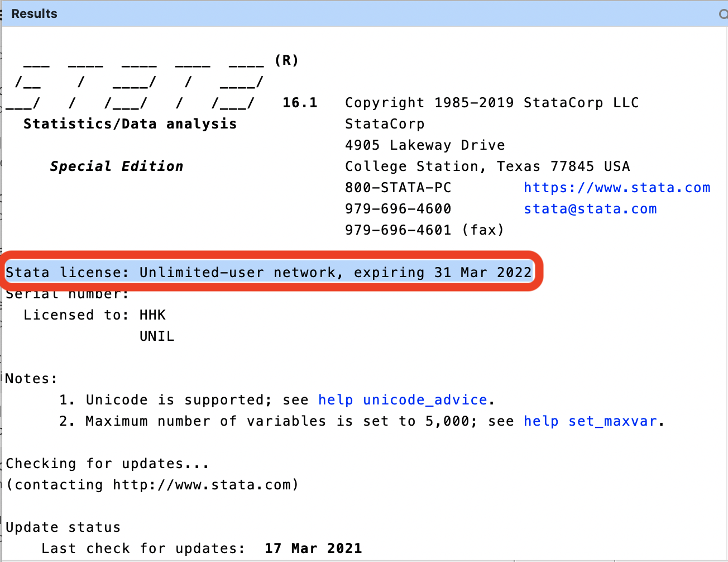Click the Results panel title
728x562 pixels.
click(x=35, y=14)
